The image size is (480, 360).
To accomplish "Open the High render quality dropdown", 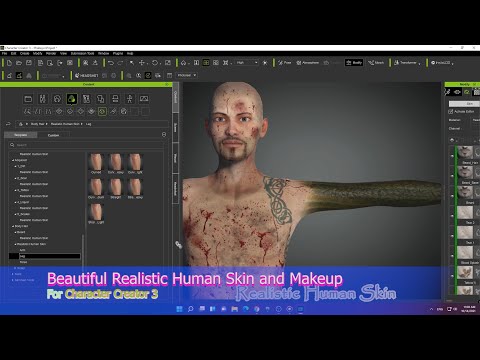I will (x=247, y=63).
